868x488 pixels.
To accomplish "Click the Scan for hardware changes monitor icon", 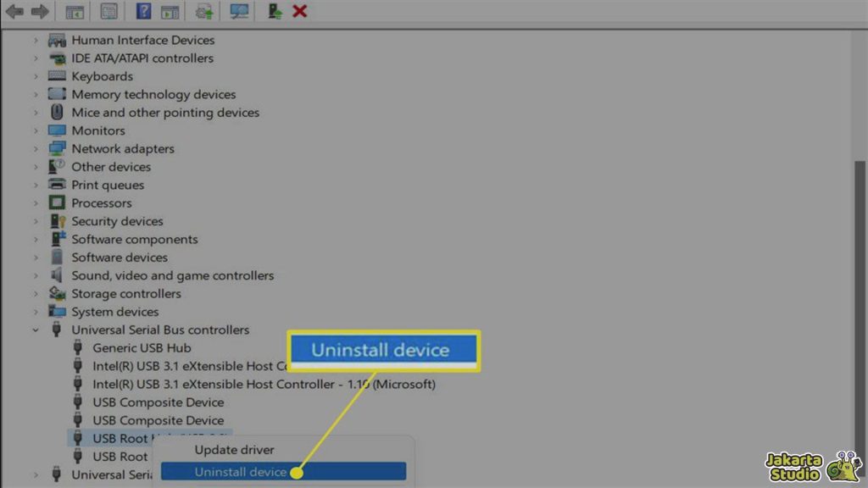I will point(240,12).
